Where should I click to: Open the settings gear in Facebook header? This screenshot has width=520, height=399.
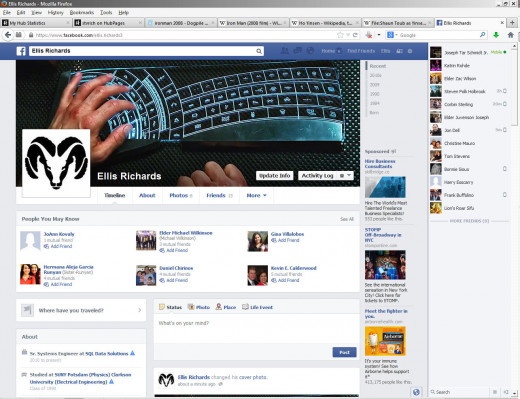[x=410, y=51]
